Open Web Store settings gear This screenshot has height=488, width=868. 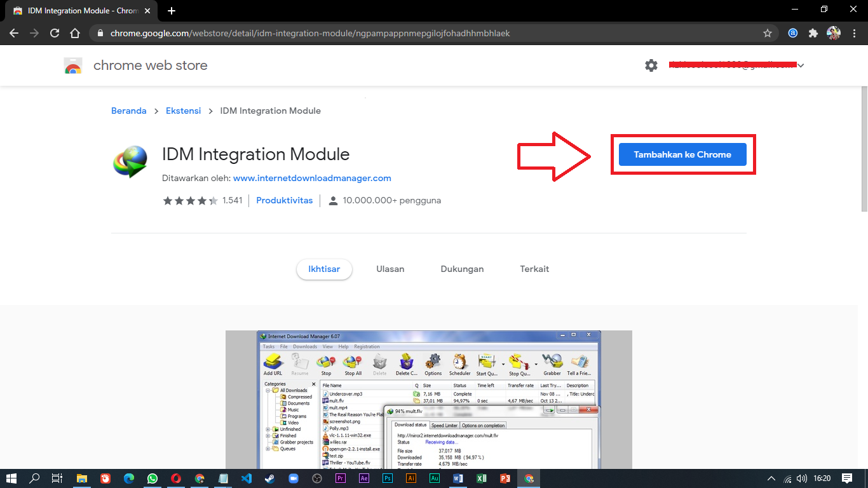pyautogui.click(x=651, y=65)
